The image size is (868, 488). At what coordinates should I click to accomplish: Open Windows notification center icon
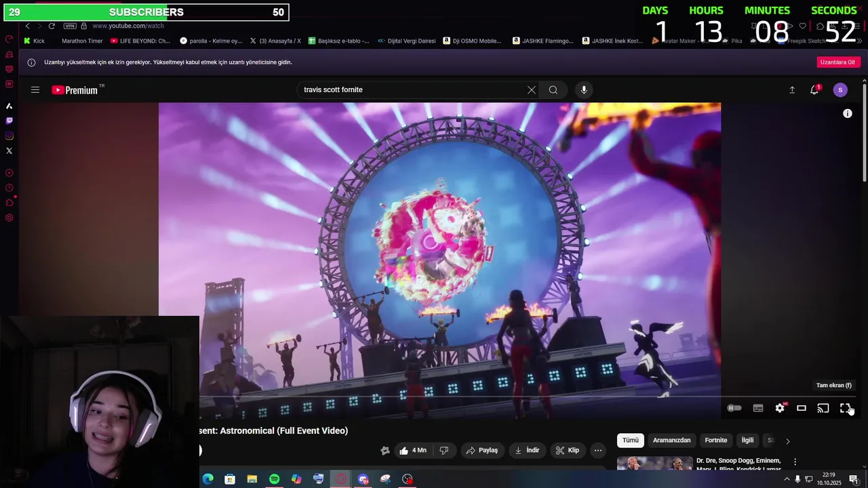[854, 479]
